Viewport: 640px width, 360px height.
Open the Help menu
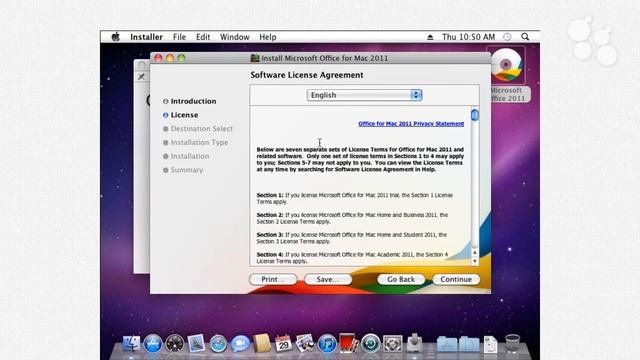pos(268,37)
